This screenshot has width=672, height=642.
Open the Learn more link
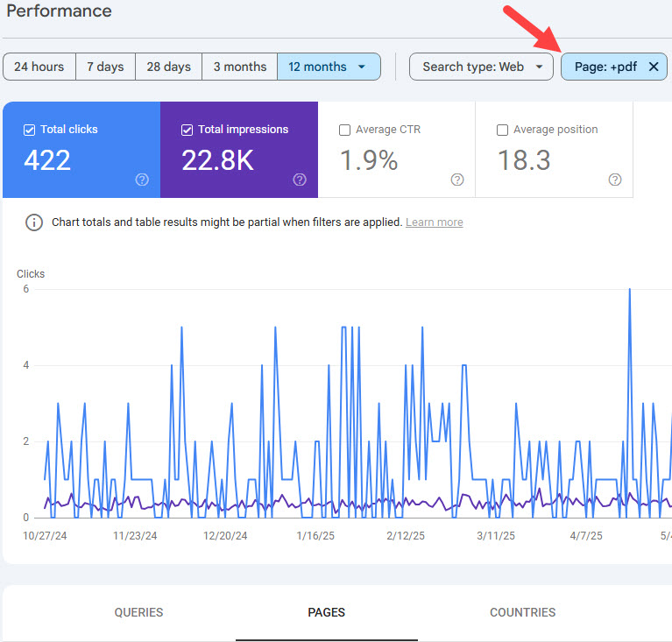434,222
